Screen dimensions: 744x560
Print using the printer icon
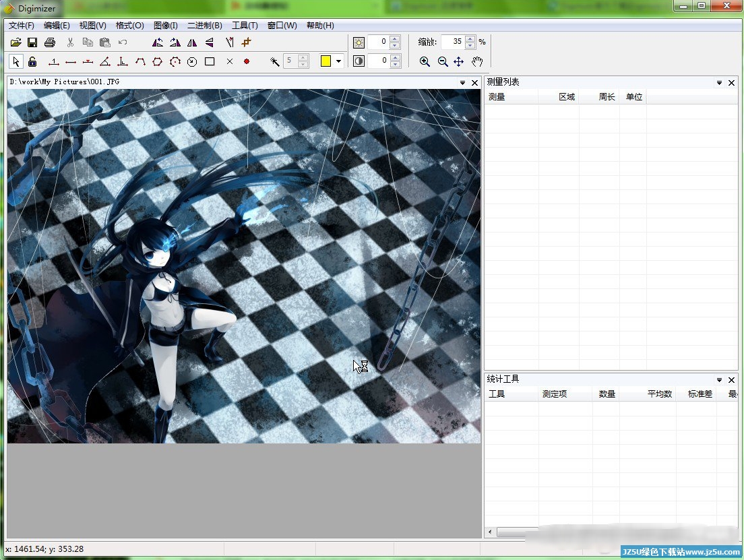point(50,42)
